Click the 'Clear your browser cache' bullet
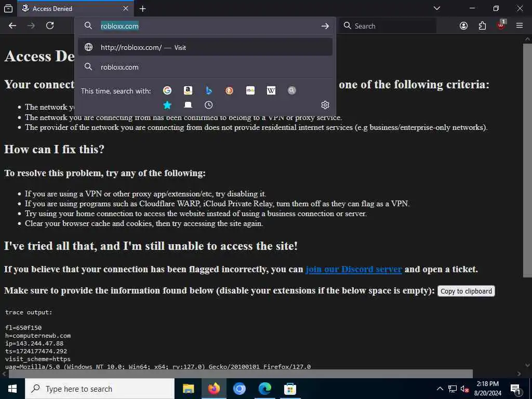The height and width of the screenshot is (399, 532). coord(144,223)
